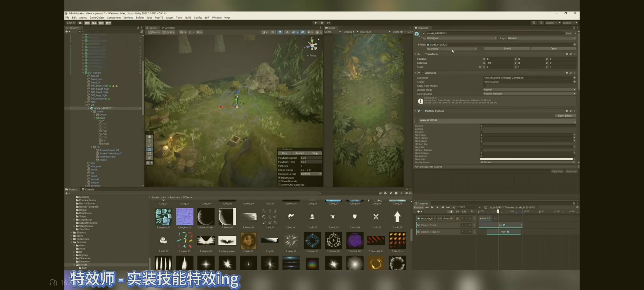The height and width of the screenshot is (290, 644).
Task: Open undo history clock icon in top bar
Action: [x=534, y=23]
